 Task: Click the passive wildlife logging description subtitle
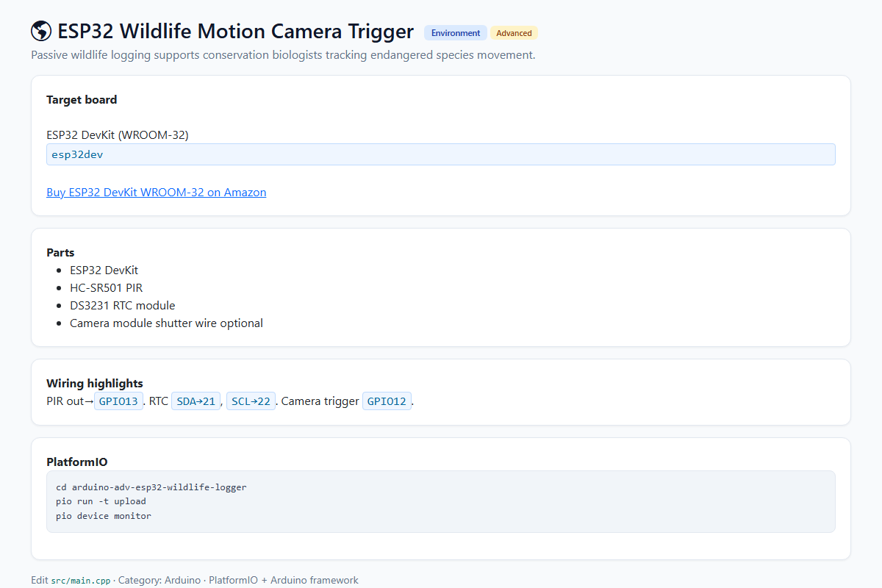pyautogui.click(x=283, y=55)
